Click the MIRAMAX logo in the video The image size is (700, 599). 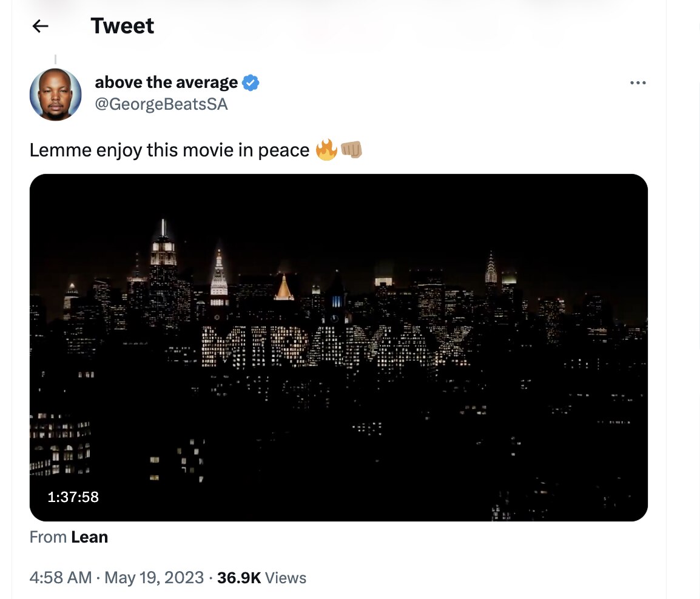pos(337,346)
